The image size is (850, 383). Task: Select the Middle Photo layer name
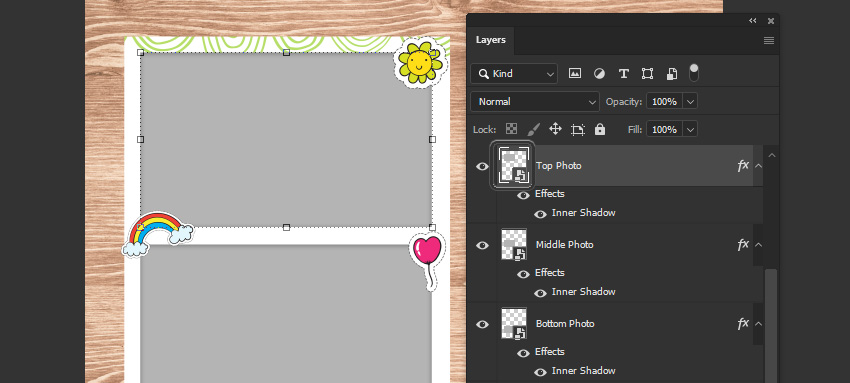(x=564, y=245)
